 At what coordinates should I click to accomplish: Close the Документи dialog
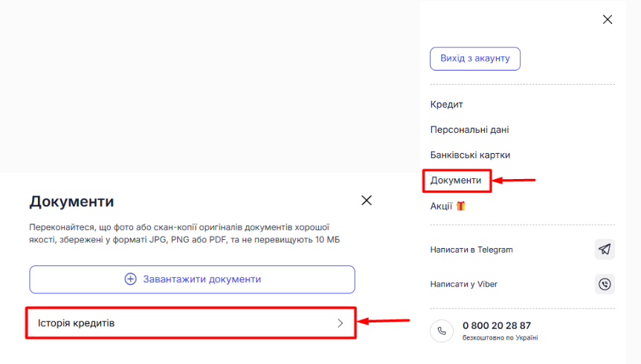click(x=366, y=201)
